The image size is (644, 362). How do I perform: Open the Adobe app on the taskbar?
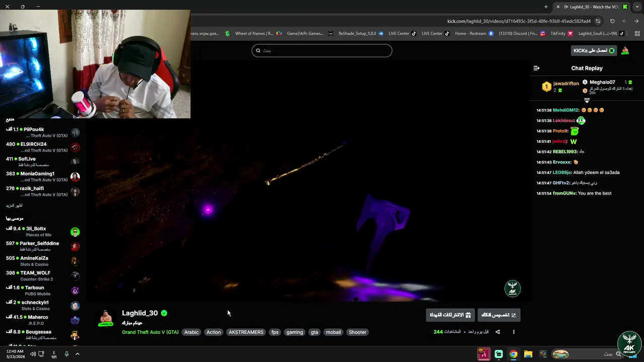[x=484, y=354]
